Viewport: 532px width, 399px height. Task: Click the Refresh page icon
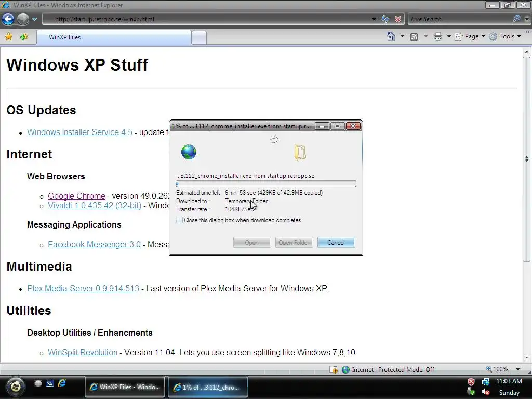[385, 19]
